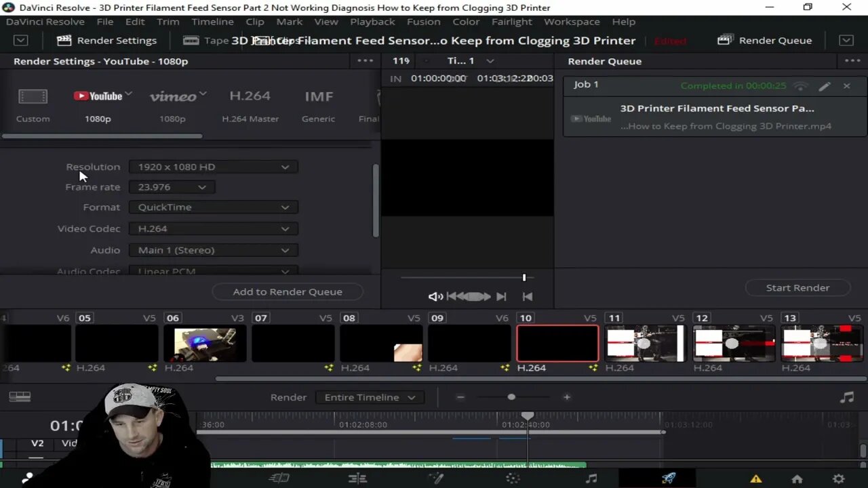The height and width of the screenshot is (488, 868).
Task: Expand the top-right toolbar dropdown arrow
Action: coord(846,41)
